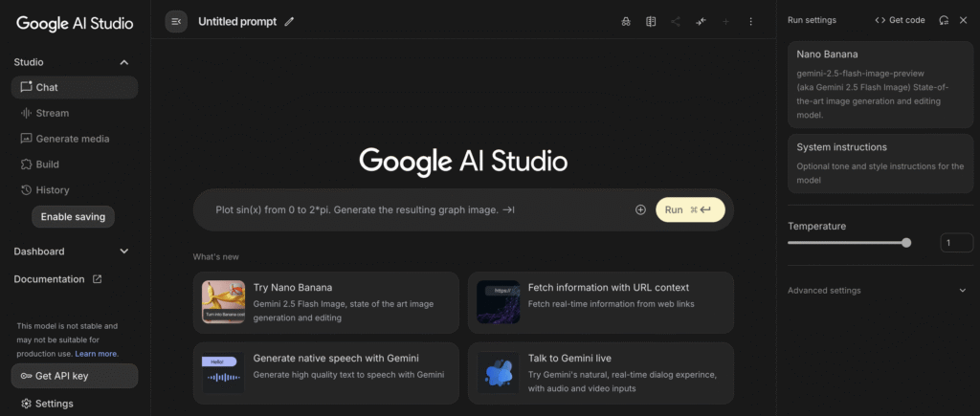Click Enable saving button

(73, 217)
